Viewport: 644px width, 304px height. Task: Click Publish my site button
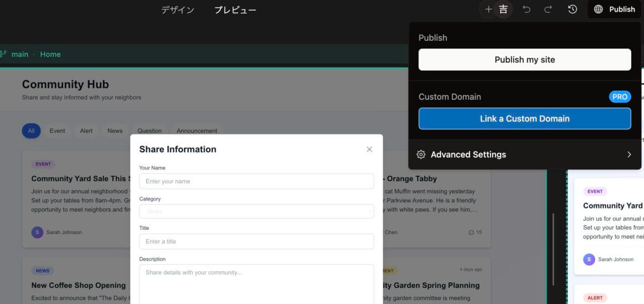(x=524, y=60)
